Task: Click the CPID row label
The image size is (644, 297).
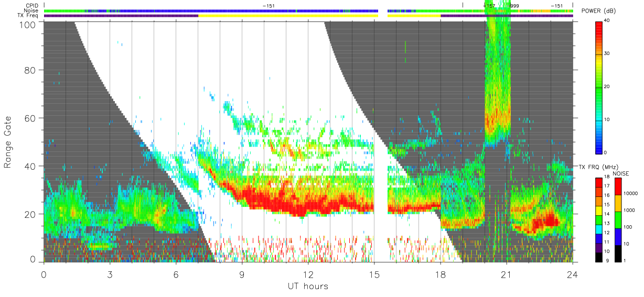Action: point(31,6)
